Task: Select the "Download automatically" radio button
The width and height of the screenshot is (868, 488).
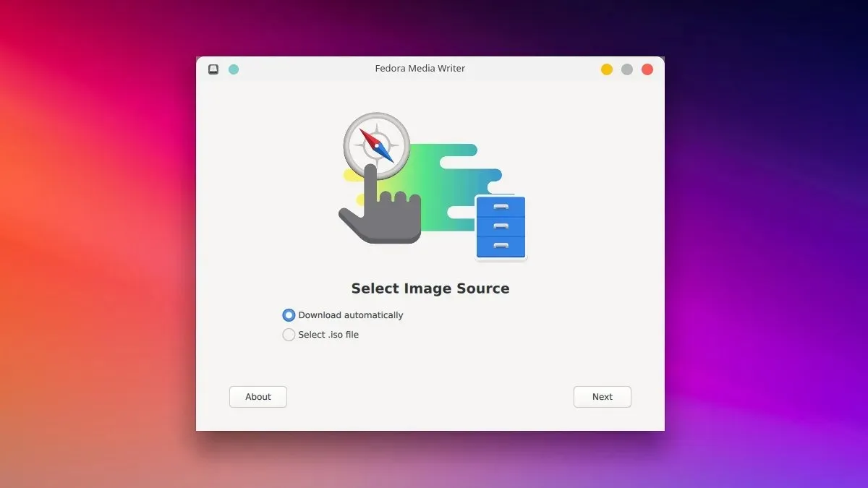Action: (x=289, y=314)
